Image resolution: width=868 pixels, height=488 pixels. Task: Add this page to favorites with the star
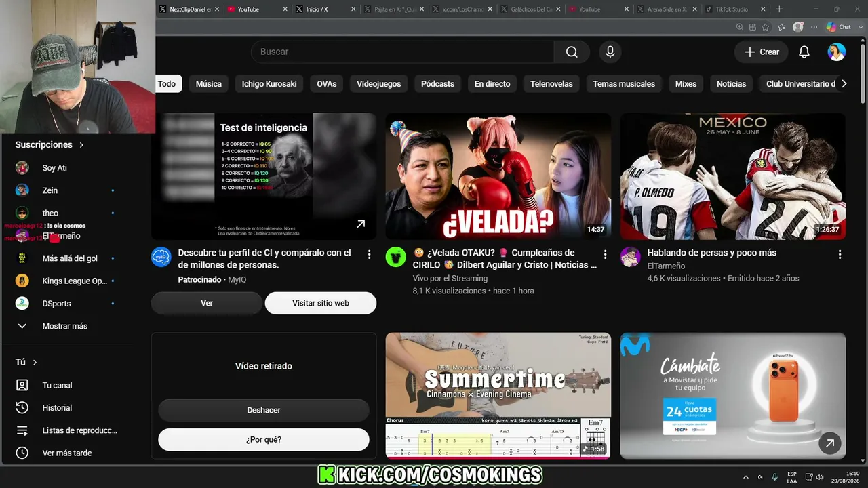click(x=766, y=27)
